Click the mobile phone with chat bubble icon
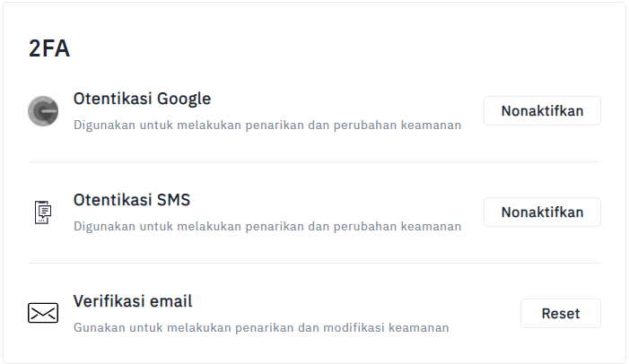Screen dimensions: 629x364 tap(43, 212)
